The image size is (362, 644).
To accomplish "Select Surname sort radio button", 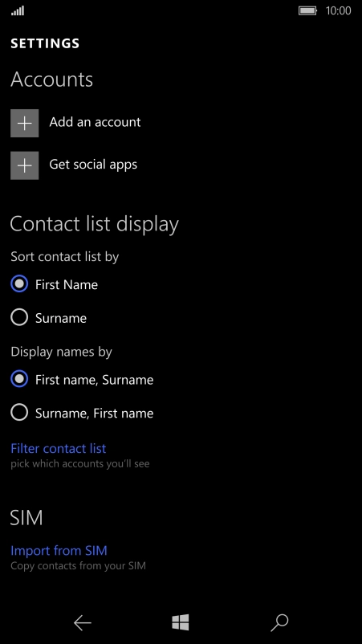I will pyautogui.click(x=19, y=317).
